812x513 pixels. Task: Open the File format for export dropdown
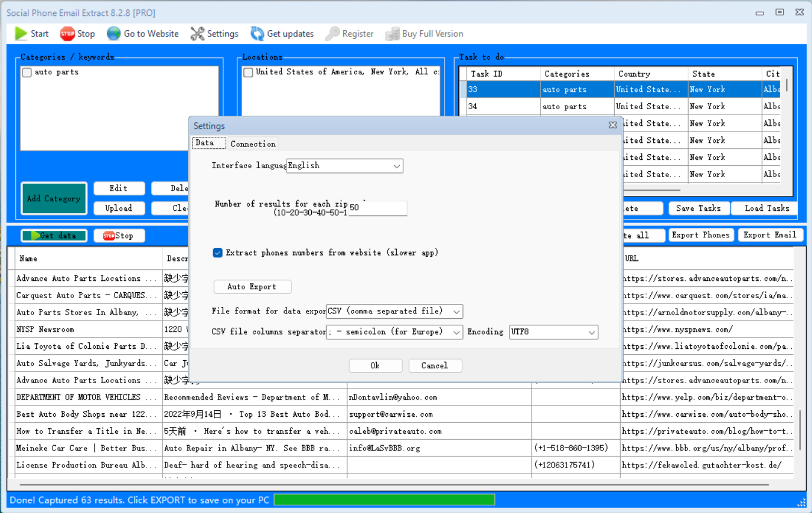[456, 311]
